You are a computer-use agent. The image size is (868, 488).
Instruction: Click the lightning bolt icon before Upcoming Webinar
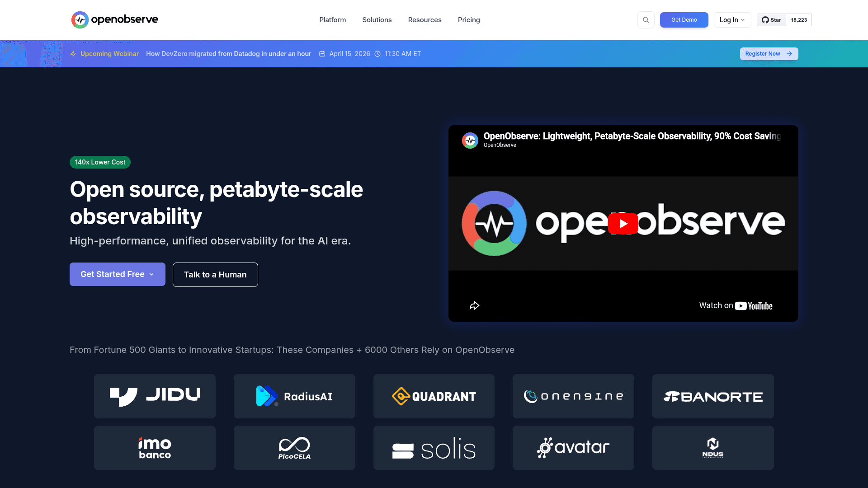(73, 54)
